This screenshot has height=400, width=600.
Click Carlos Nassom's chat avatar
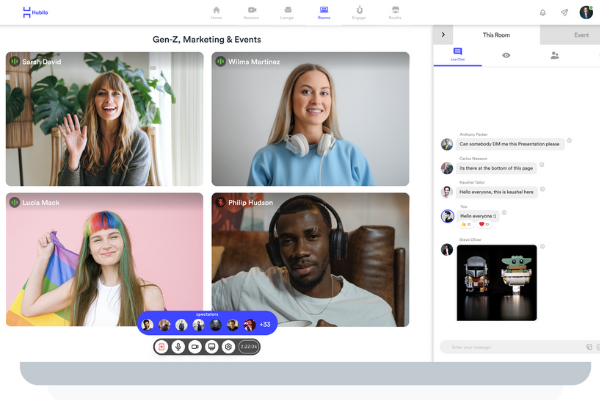click(447, 168)
